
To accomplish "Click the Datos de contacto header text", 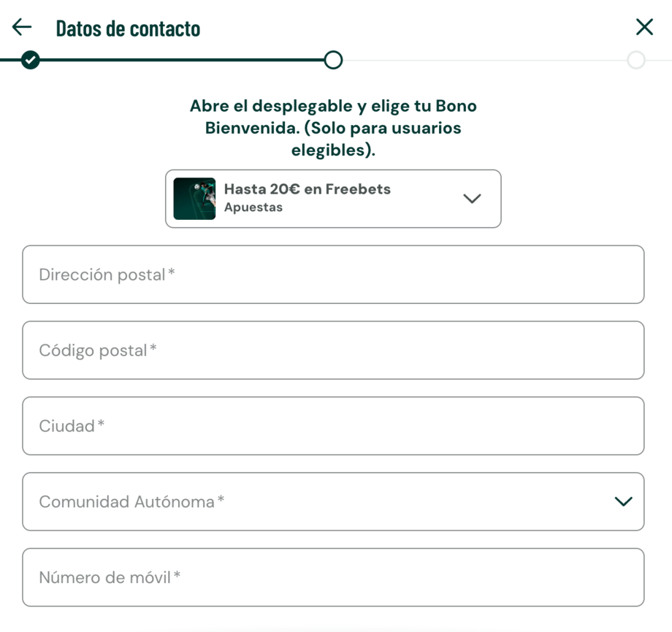I will point(129,28).
